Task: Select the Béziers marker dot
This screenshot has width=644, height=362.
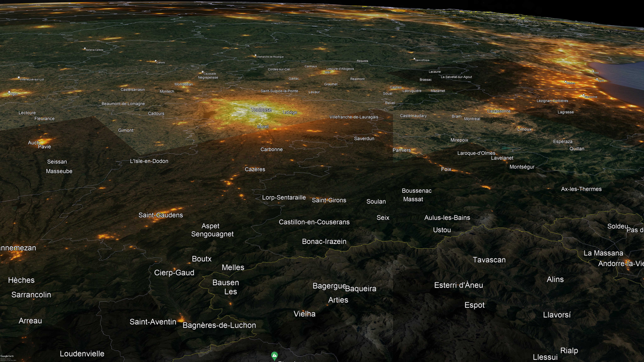Action: click(x=566, y=81)
